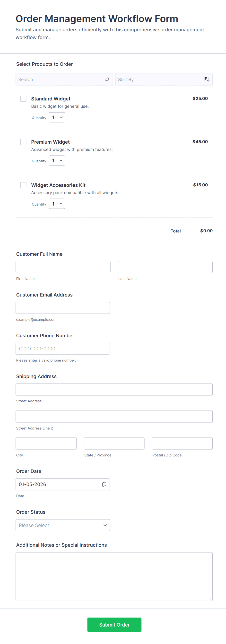The image size is (226, 644).
Task: Open the Standard Widget quantity dropdown
Action: point(57,117)
